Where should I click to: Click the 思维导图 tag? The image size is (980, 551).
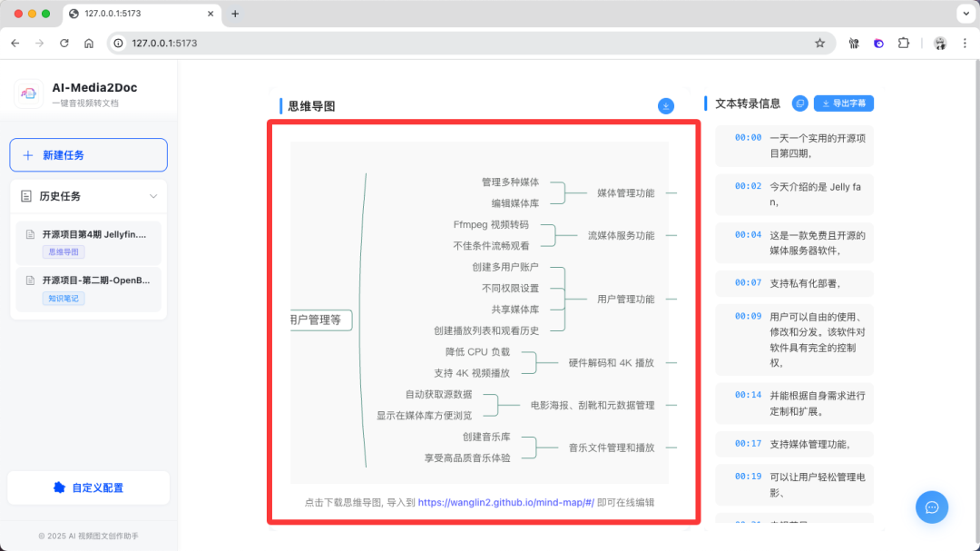click(64, 252)
